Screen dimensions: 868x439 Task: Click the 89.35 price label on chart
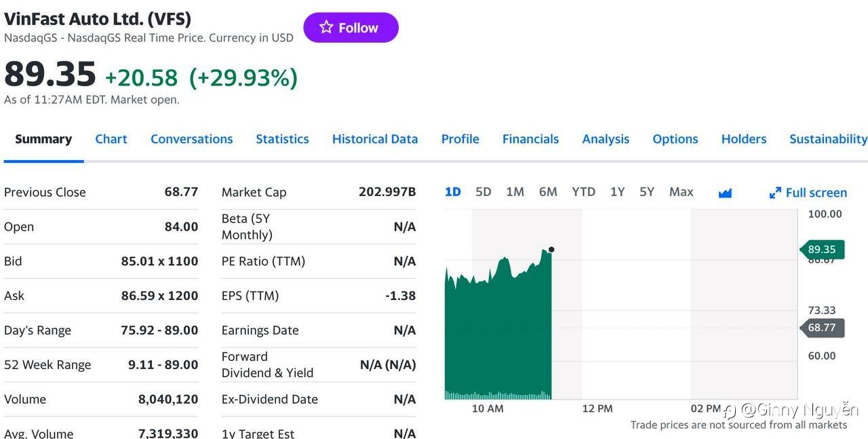pos(822,249)
